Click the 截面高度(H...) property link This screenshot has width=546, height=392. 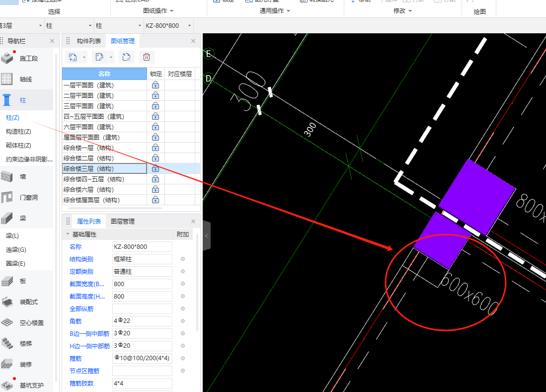pos(87,297)
